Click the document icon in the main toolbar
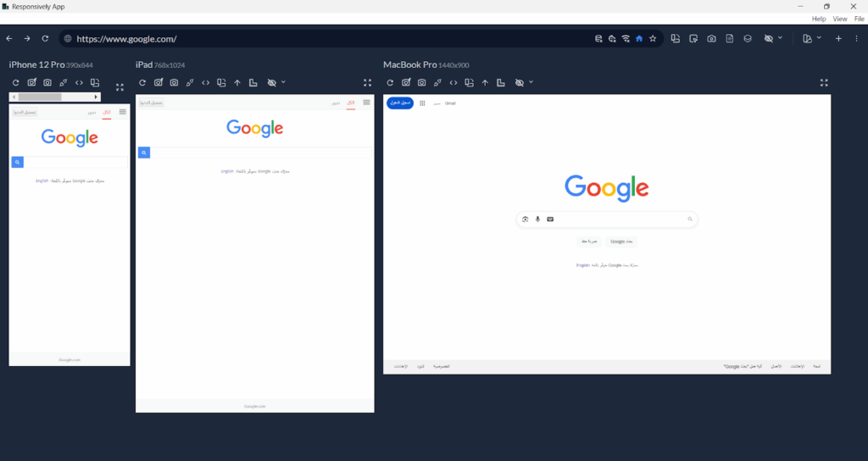 (730, 39)
